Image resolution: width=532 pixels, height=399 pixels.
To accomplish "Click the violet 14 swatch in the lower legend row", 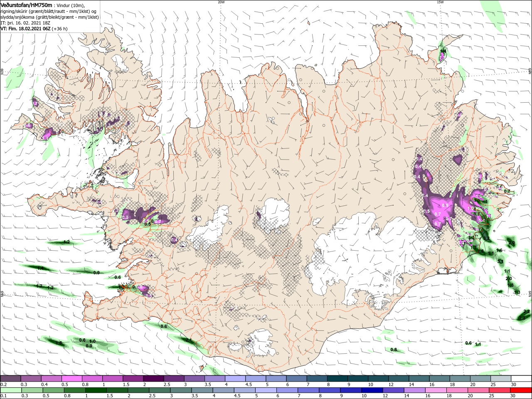I will coord(415,390).
